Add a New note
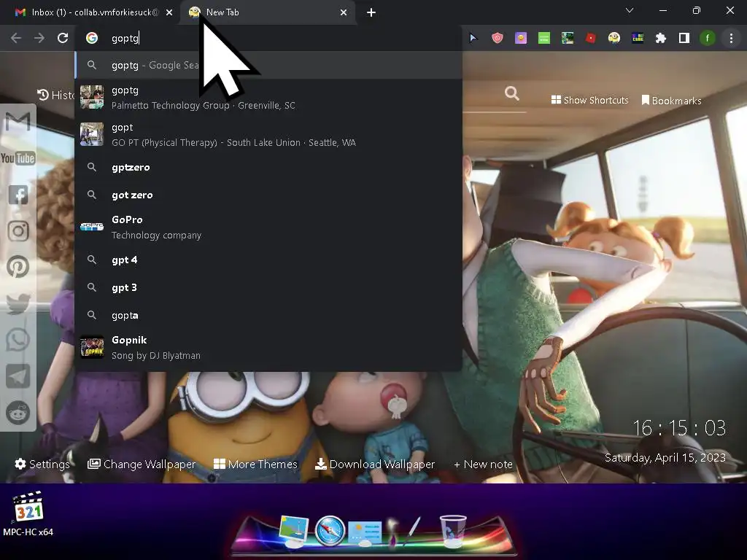Screen dimensions: 747x560 483,464
